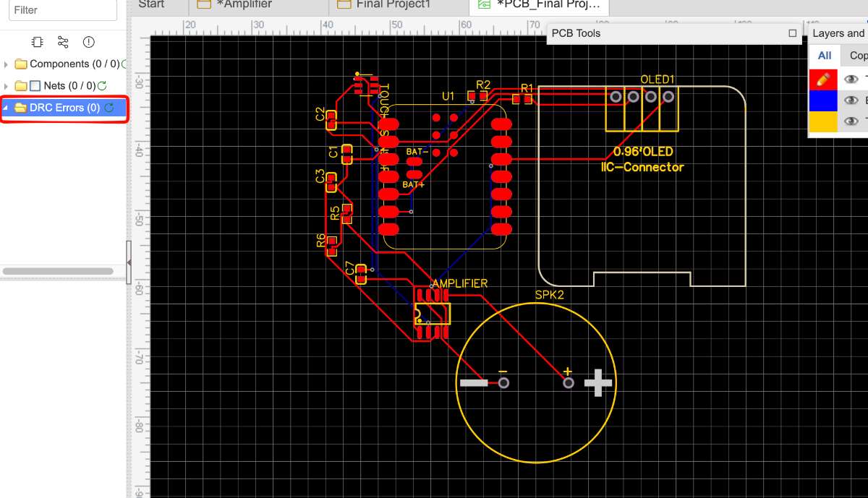Click the Layers and Objects panel title

(x=839, y=33)
